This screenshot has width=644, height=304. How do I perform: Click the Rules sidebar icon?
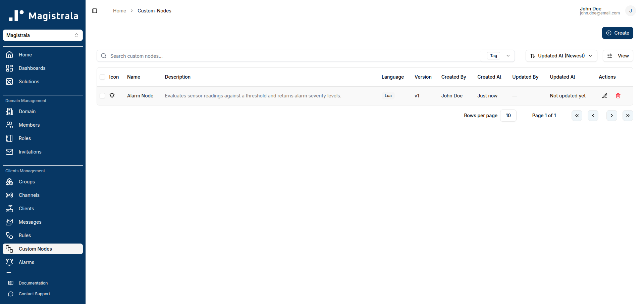point(9,235)
